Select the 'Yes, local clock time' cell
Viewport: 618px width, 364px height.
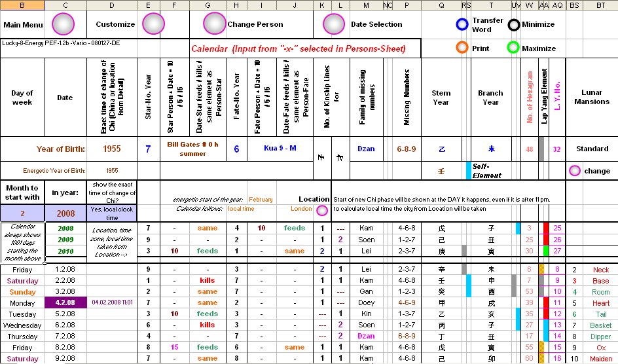click(112, 213)
